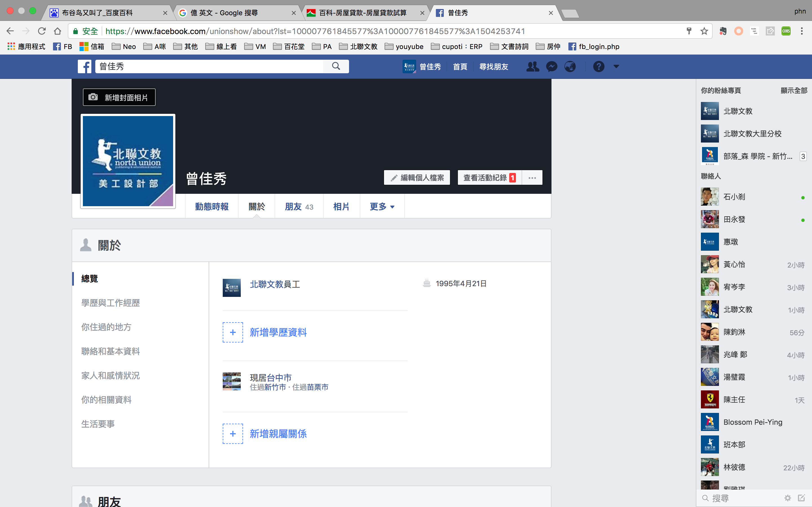Bookmark page with star icon

click(704, 31)
